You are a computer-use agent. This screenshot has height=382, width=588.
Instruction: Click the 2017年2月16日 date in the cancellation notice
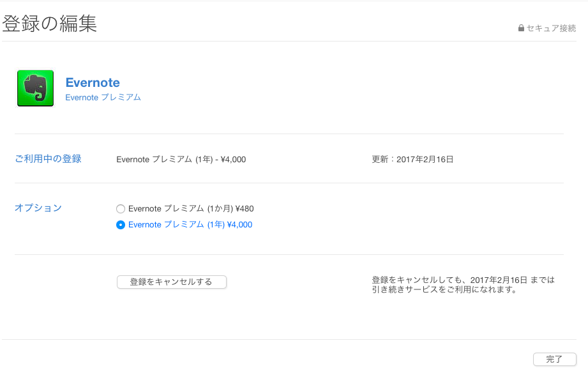click(499, 280)
